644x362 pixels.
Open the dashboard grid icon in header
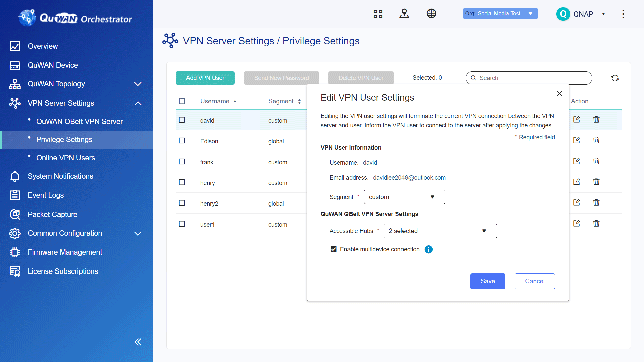coord(378,14)
